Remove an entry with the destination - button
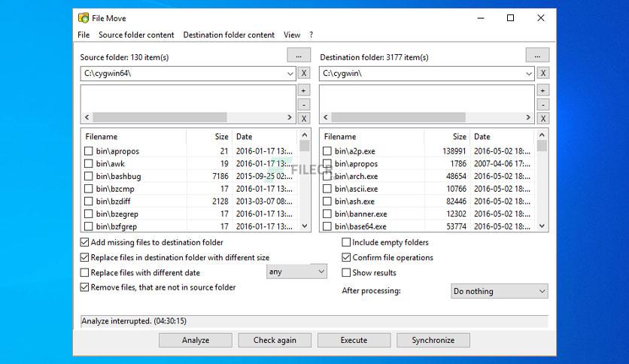The height and width of the screenshot is (364, 629). pyautogui.click(x=542, y=105)
